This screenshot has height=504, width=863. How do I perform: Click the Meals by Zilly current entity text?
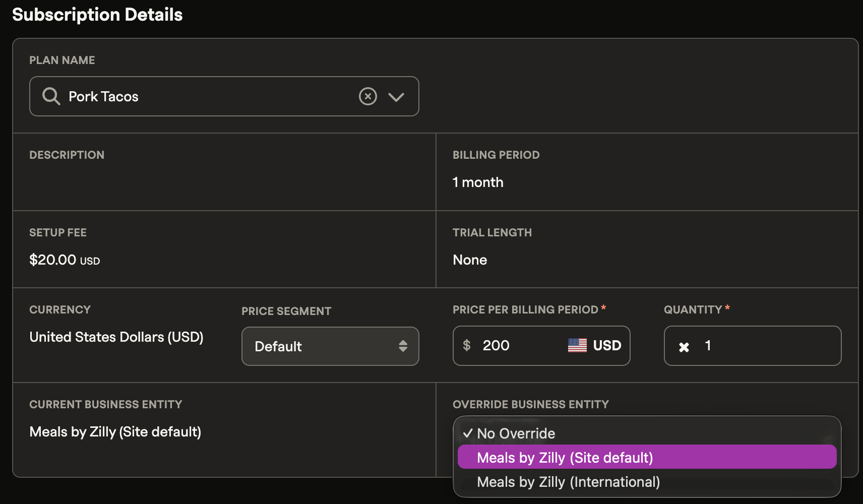[115, 432]
